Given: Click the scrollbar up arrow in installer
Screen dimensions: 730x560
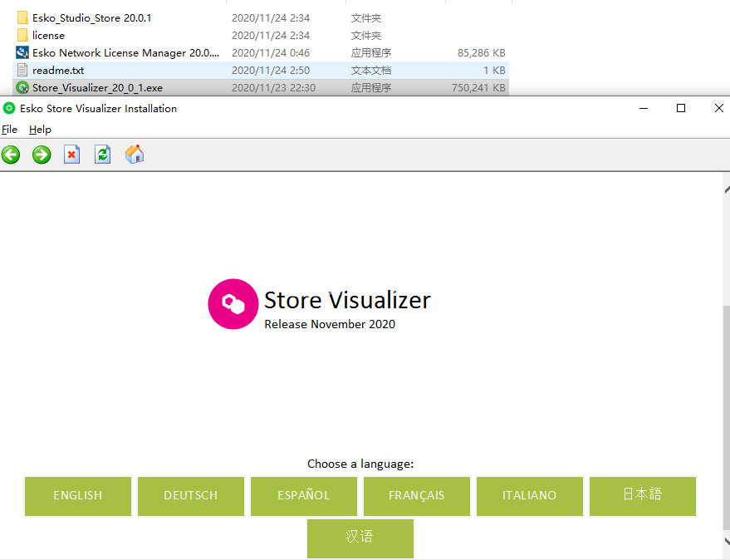Looking at the screenshot, I should point(728,189).
